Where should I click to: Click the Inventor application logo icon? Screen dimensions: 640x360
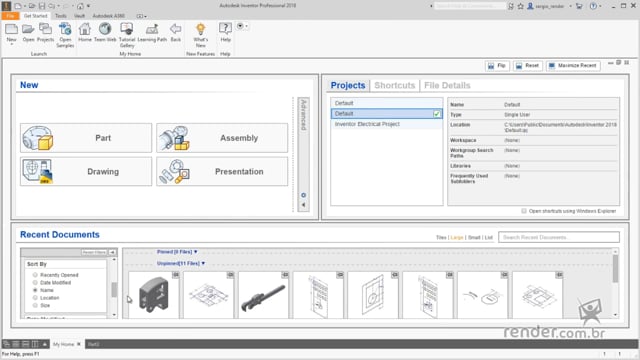pyautogui.click(x=6, y=6)
